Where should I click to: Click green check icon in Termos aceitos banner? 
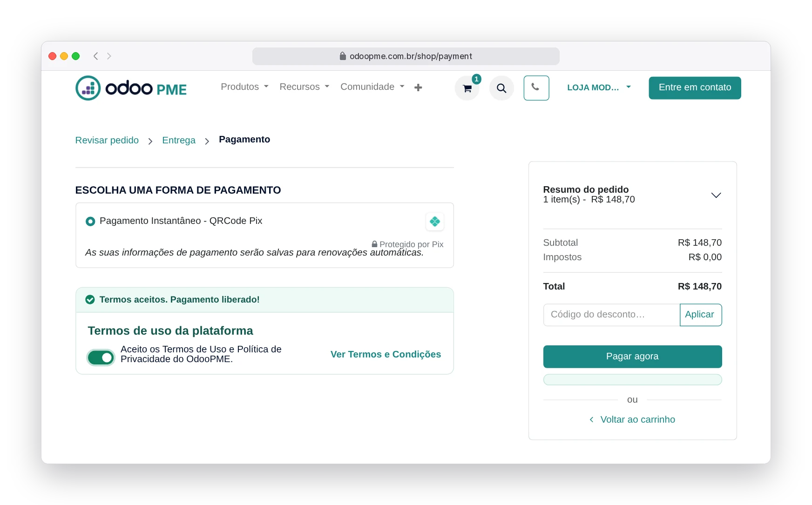tap(90, 300)
